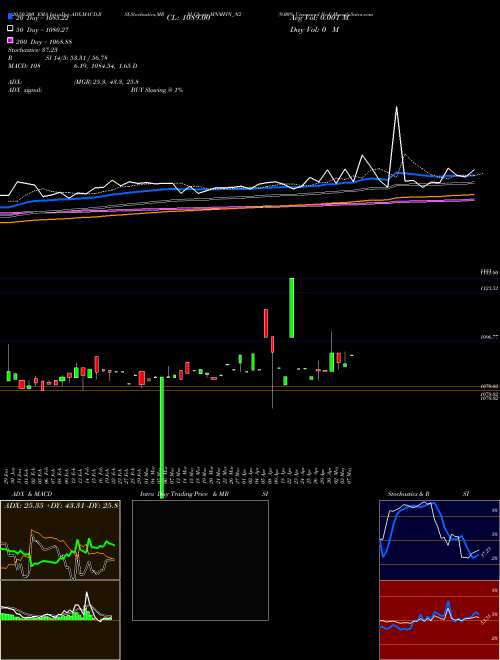The image size is (500, 660).
Task: Click the 1096.77 price level label
Action: 489,337
